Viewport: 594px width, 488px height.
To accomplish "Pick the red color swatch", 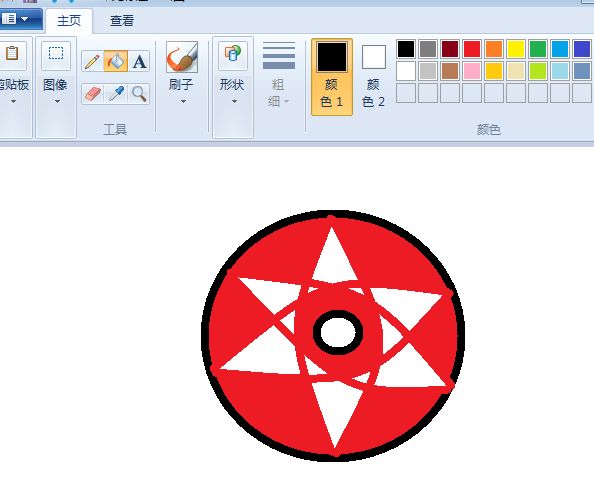I will tap(472, 49).
